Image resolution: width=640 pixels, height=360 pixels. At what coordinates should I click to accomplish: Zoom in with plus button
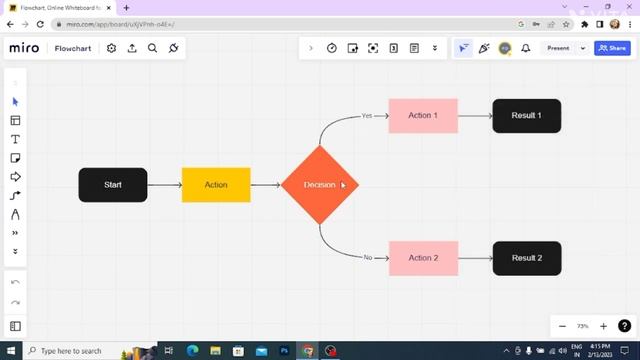pos(603,326)
